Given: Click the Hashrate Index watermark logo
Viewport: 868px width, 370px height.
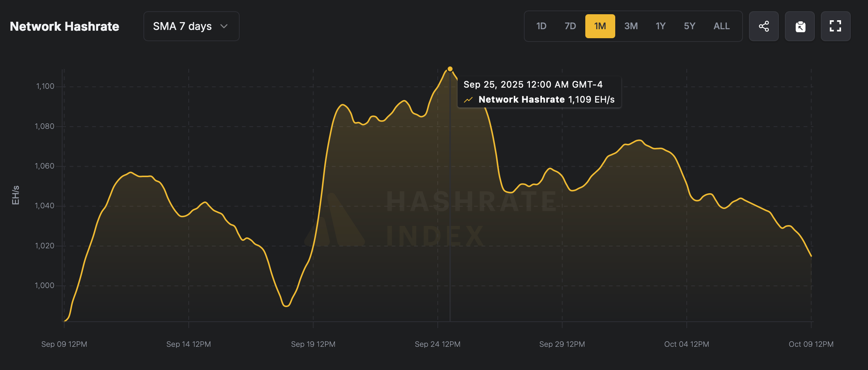Looking at the screenshot, I should click(334, 220).
